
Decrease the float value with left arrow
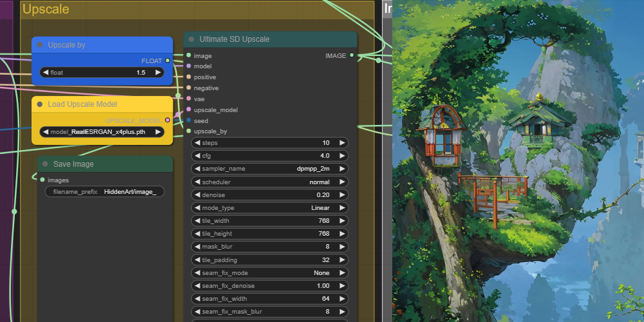tap(46, 72)
